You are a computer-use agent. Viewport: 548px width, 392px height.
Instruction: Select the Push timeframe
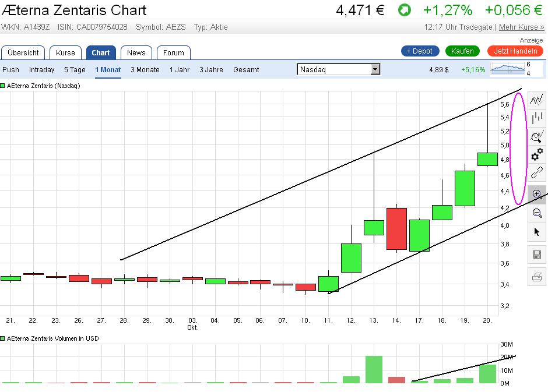[11, 70]
